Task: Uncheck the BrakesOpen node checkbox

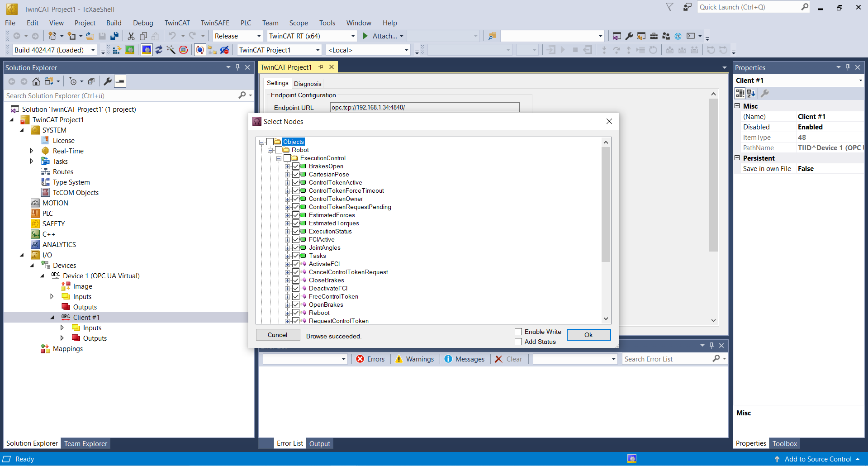Action: [x=296, y=166]
